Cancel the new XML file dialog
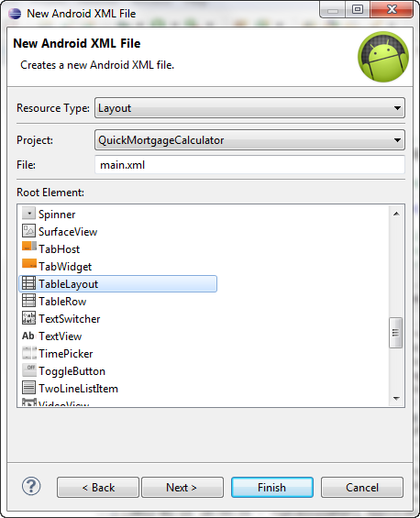Image resolution: width=420 pixels, height=518 pixels. [362, 487]
